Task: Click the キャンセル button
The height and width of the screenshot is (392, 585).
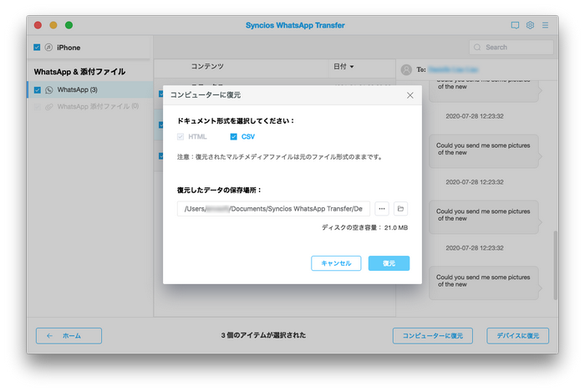Action: pyautogui.click(x=336, y=263)
